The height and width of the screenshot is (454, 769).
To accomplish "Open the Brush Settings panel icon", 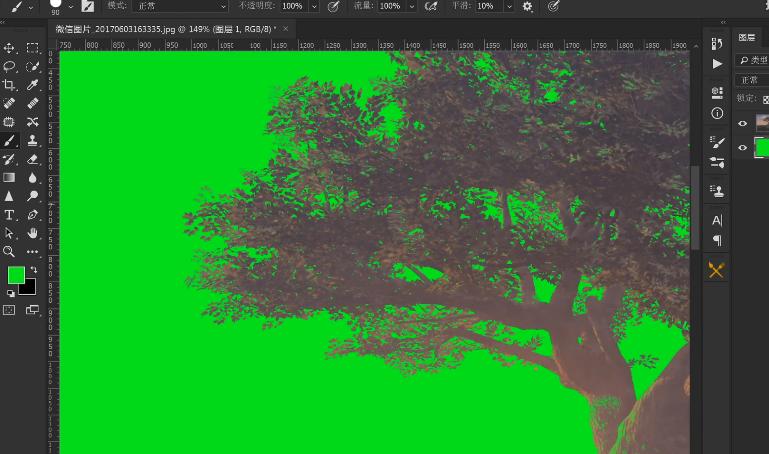I will [x=717, y=142].
